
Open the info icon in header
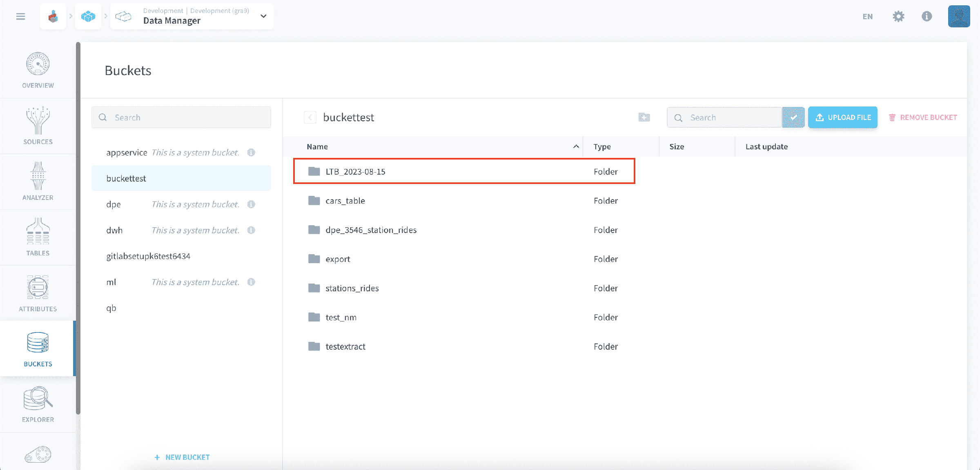pyautogui.click(x=927, y=16)
